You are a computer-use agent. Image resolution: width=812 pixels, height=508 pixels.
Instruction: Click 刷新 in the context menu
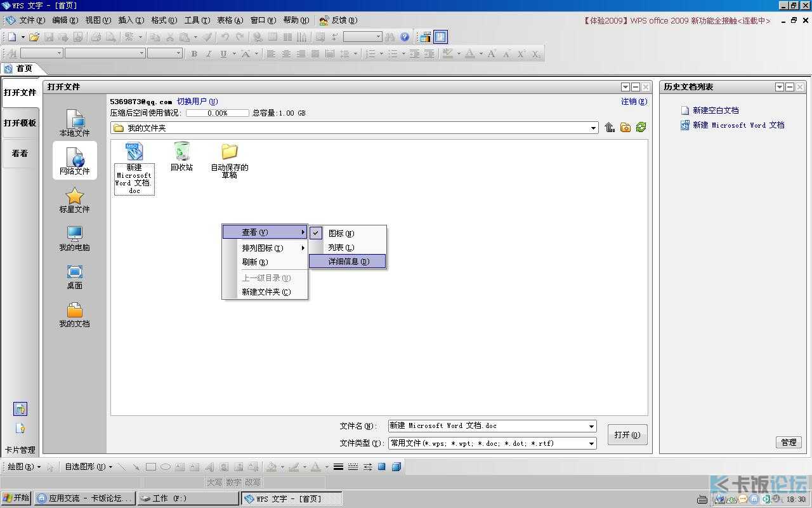coord(265,262)
